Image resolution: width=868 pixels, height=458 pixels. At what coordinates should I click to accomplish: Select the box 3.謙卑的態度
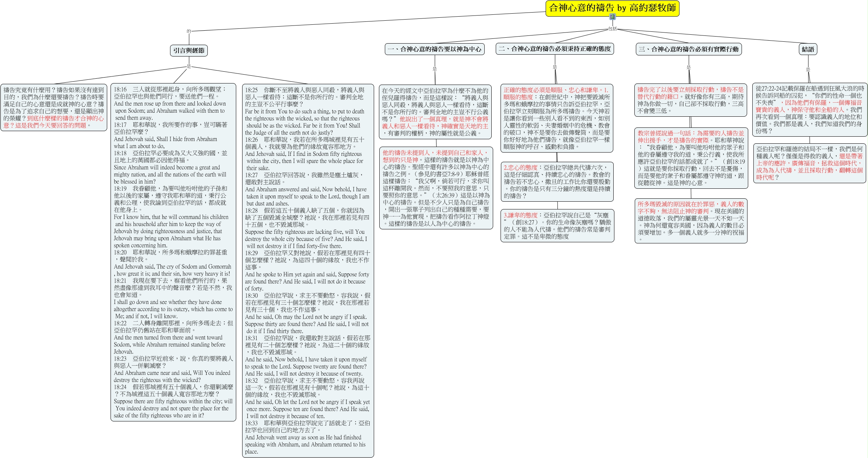click(x=557, y=226)
